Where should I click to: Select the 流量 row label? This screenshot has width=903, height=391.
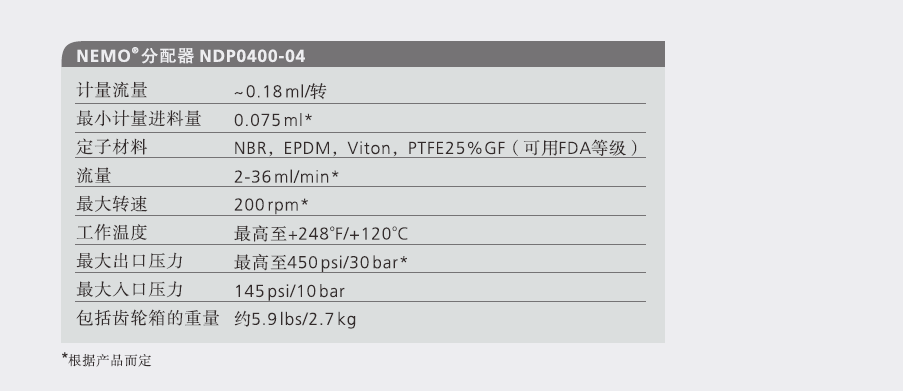94,176
